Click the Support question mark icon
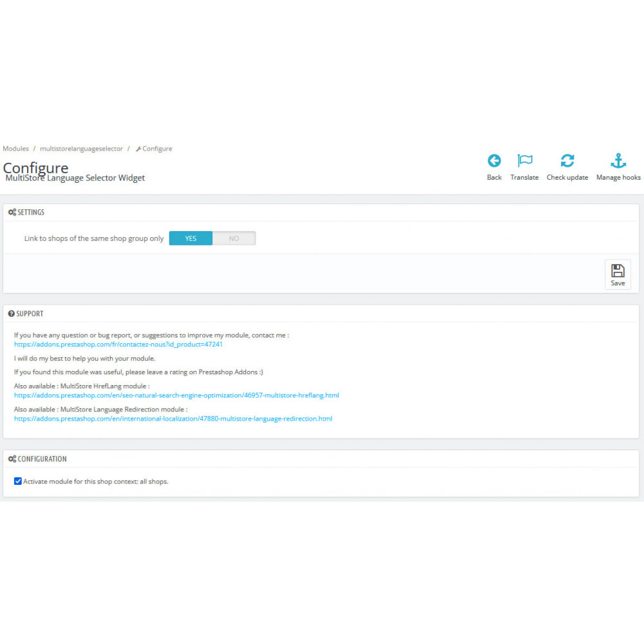Screen dimensions: 644x644 [11, 314]
